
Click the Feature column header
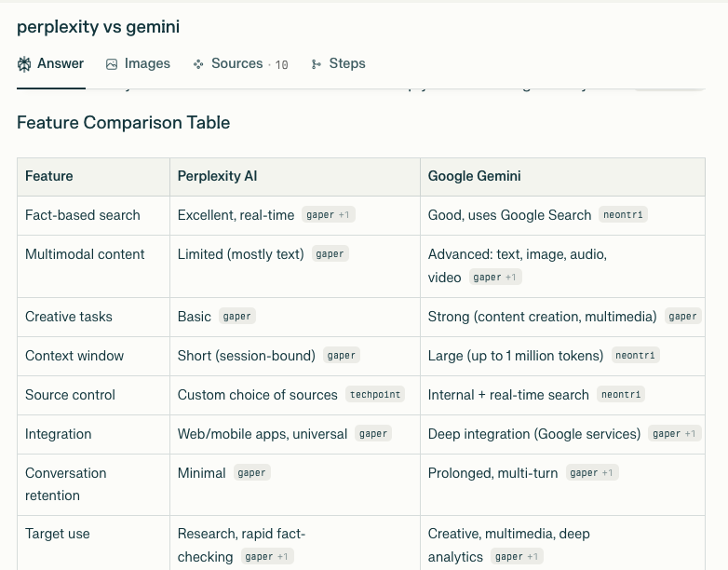(49, 176)
